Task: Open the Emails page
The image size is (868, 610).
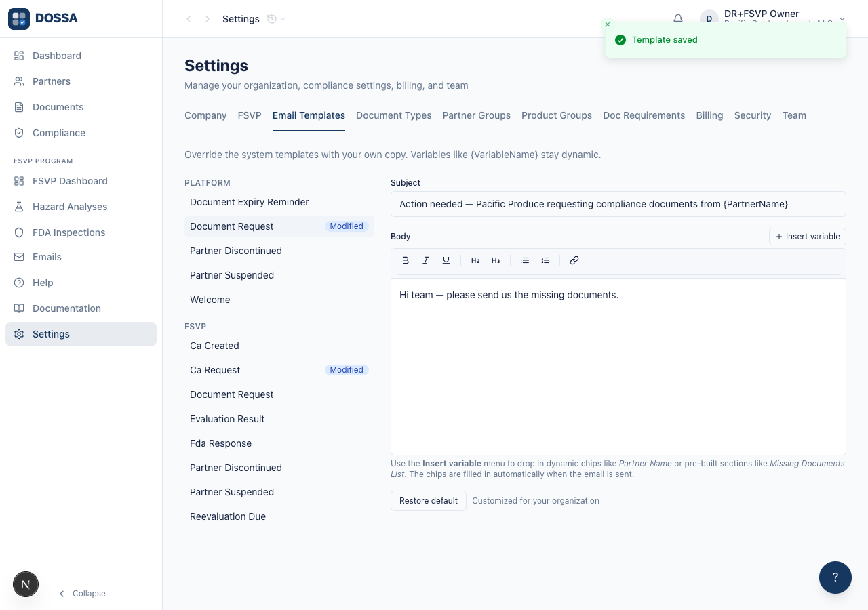Action: (81, 257)
